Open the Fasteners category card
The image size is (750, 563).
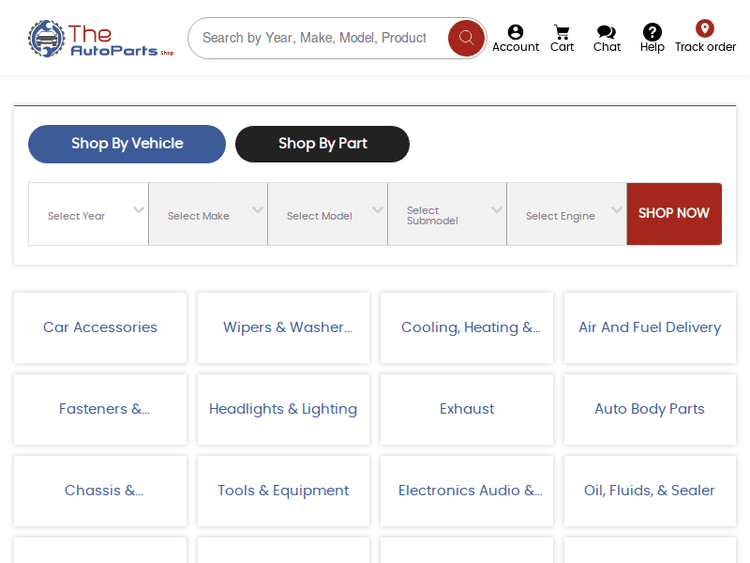pyautogui.click(x=100, y=409)
